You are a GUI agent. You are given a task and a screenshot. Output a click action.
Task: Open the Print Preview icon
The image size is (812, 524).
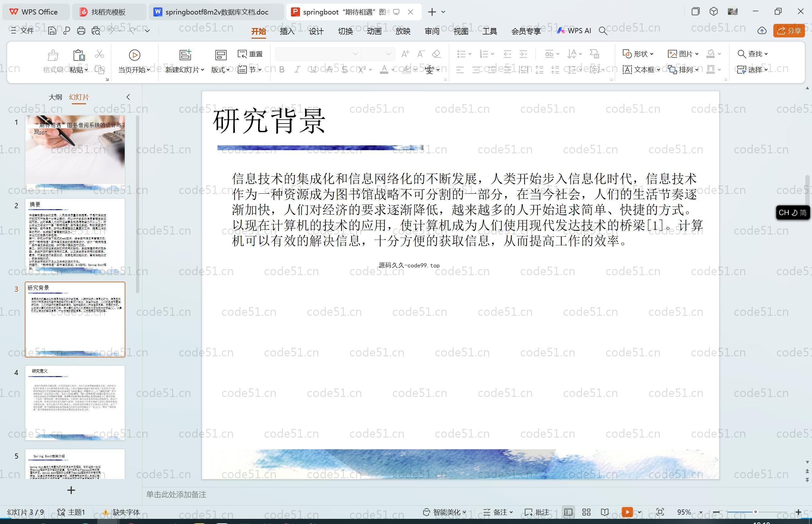(x=96, y=31)
